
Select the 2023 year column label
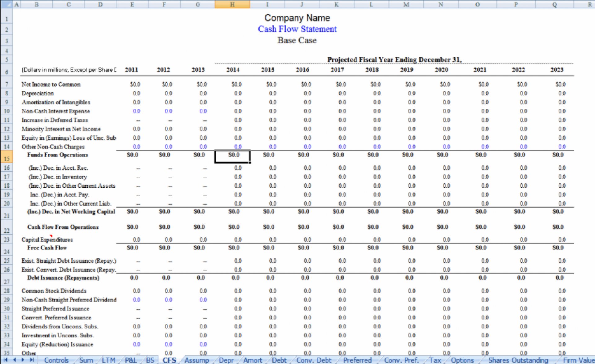pyautogui.click(x=557, y=70)
